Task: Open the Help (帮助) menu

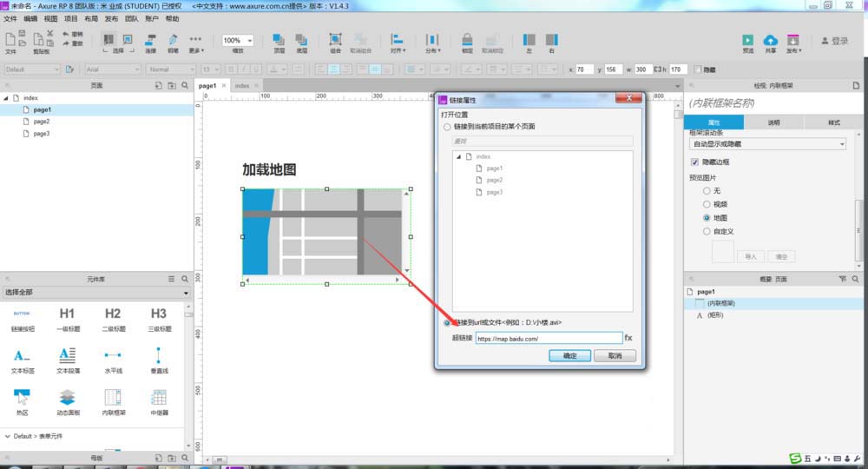Action: 172,19
